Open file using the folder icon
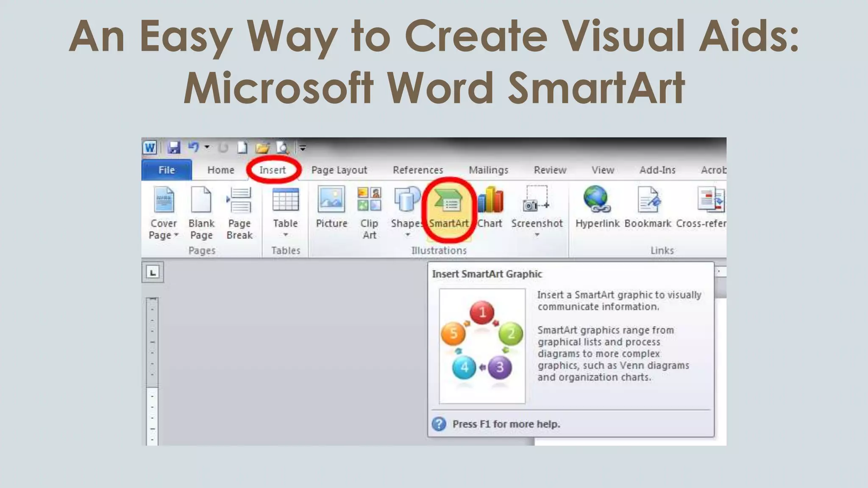 (262, 147)
